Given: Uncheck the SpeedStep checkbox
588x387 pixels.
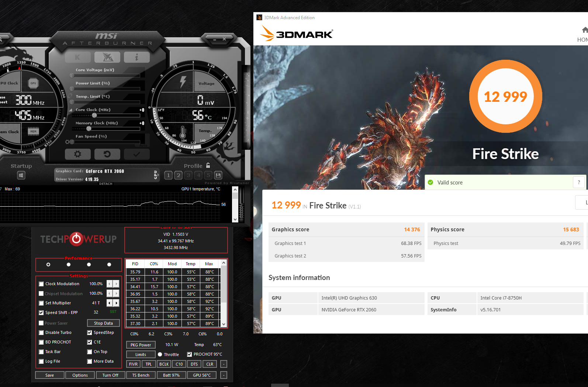Looking at the screenshot, I should [90, 333].
